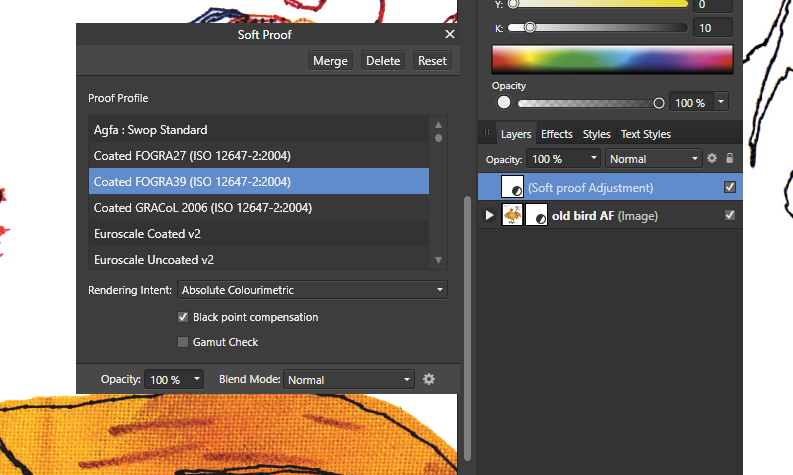The image size is (793, 475).
Task: Enable the Gamut Check checkbox
Action: point(183,342)
